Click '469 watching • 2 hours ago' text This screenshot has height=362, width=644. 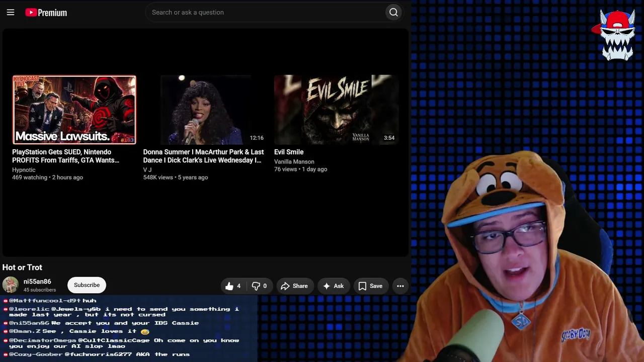[48, 177]
